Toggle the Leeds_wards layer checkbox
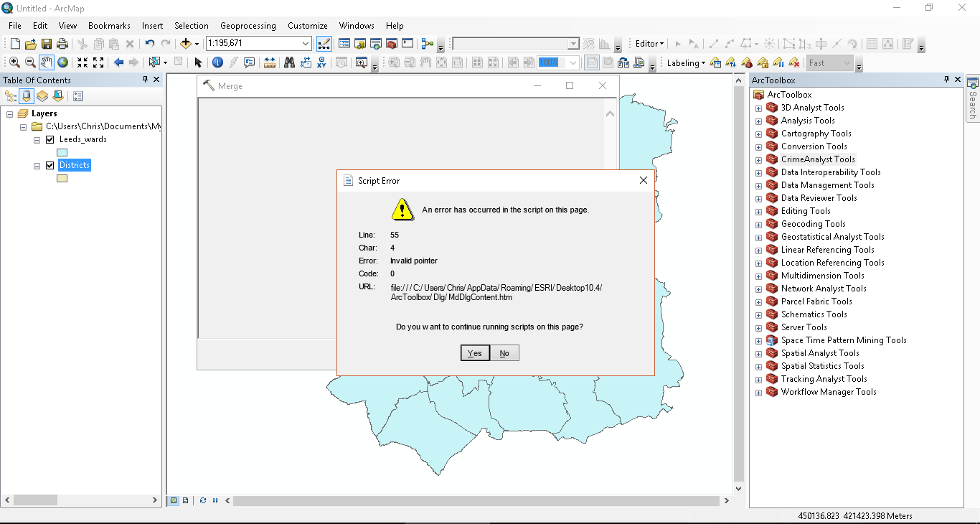The width and height of the screenshot is (980, 524). pos(50,139)
